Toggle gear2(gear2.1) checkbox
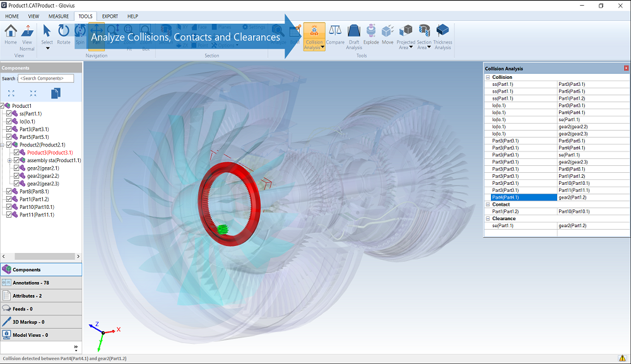631x364 pixels. 16,168
